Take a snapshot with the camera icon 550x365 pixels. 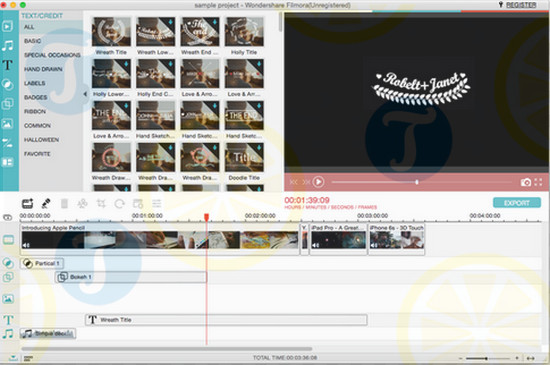525,182
